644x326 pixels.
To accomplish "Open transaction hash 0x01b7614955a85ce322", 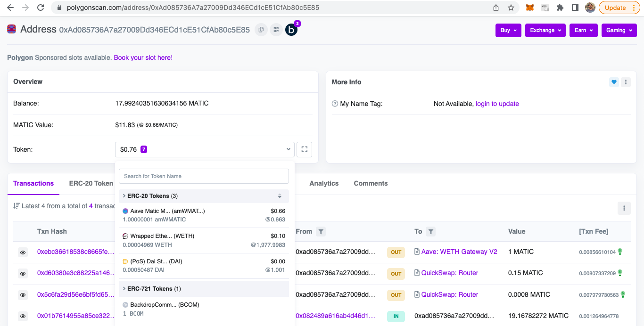I will point(76,316).
